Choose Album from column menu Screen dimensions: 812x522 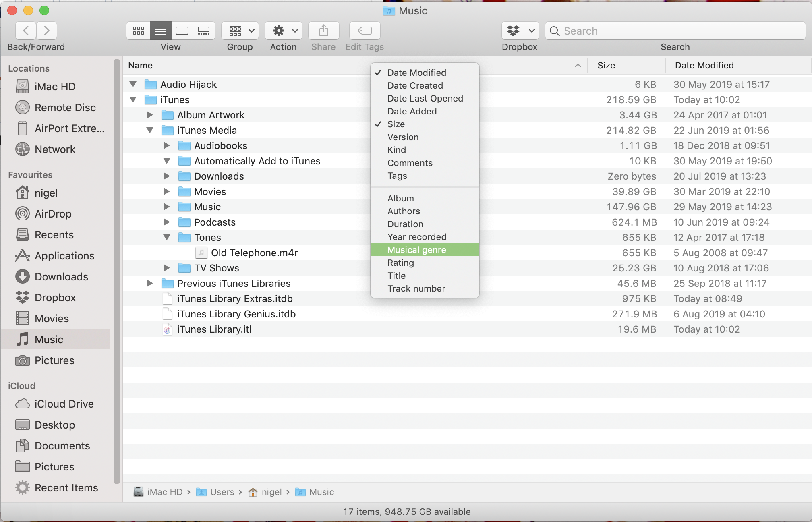[425, 198]
